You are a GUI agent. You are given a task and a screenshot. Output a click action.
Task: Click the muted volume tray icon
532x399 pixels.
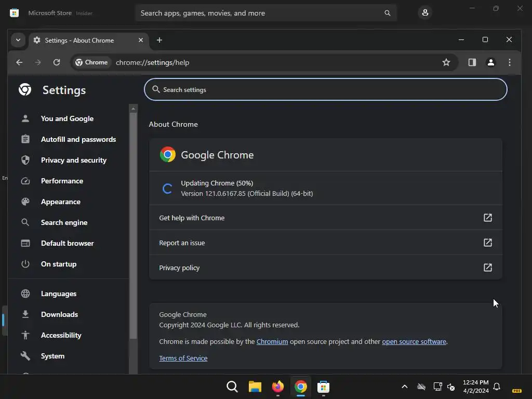tap(451, 387)
